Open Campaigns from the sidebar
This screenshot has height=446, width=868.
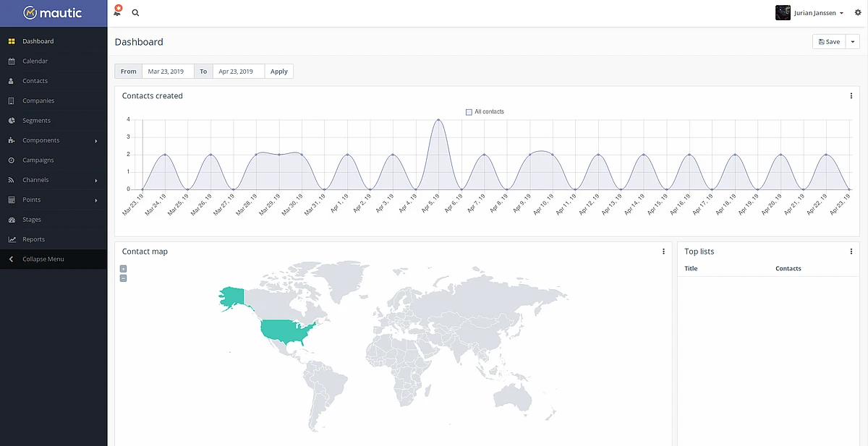click(x=38, y=160)
